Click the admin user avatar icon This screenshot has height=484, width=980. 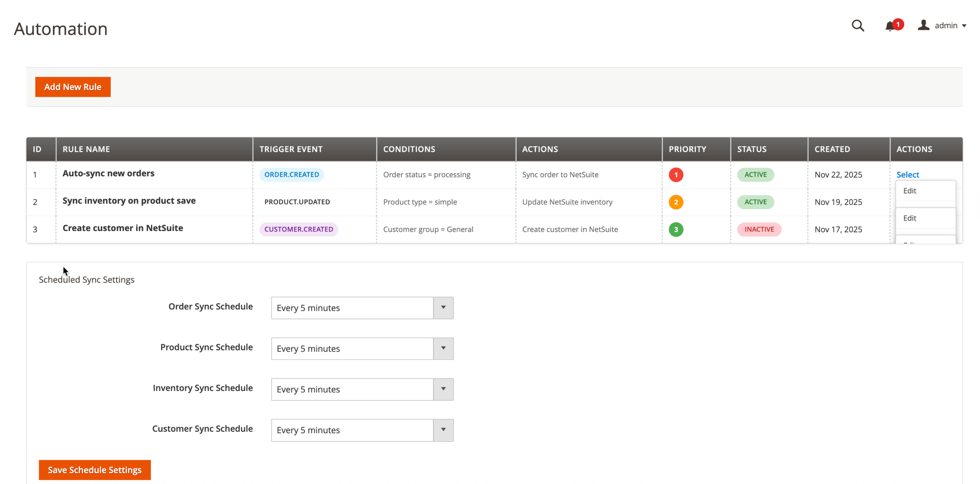tap(923, 25)
